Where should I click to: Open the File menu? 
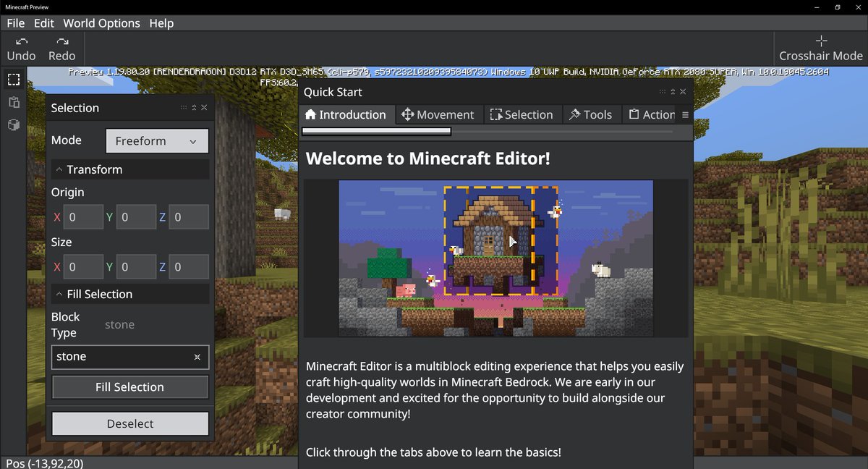pyautogui.click(x=15, y=23)
